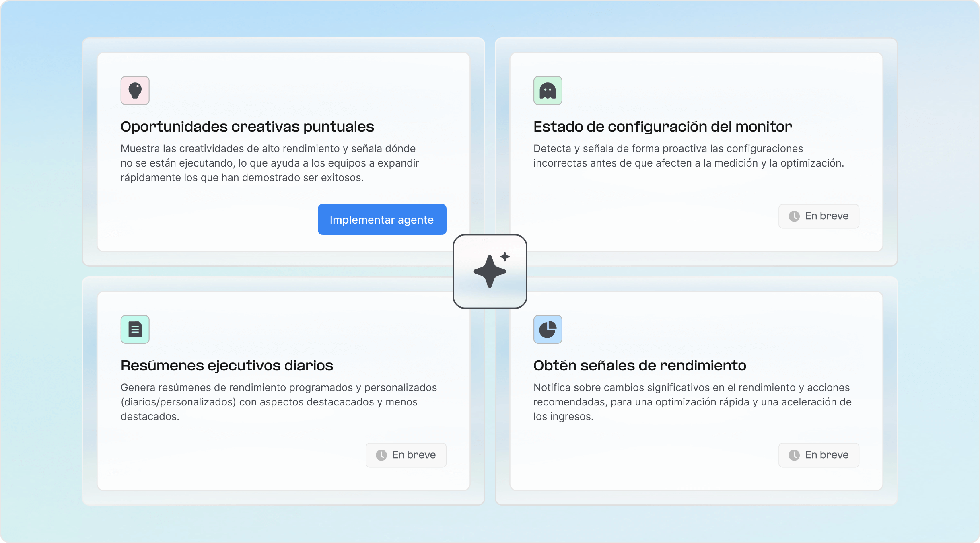Screen dimensions: 980x543
Task: Select the lightbulb icon on Oportunidades creativas puntuales
Action: (135, 90)
